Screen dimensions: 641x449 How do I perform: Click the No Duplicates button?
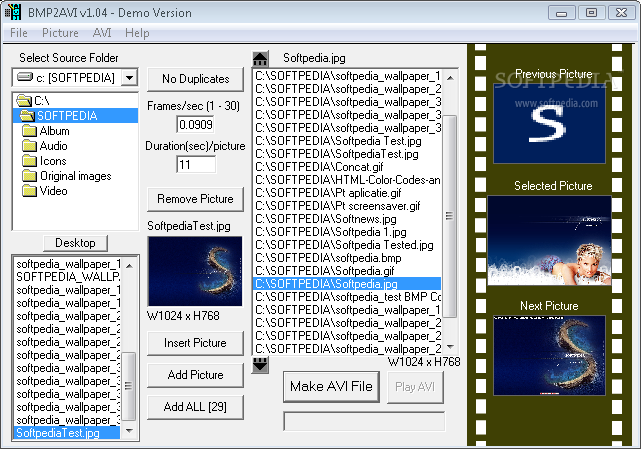click(195, 79)
